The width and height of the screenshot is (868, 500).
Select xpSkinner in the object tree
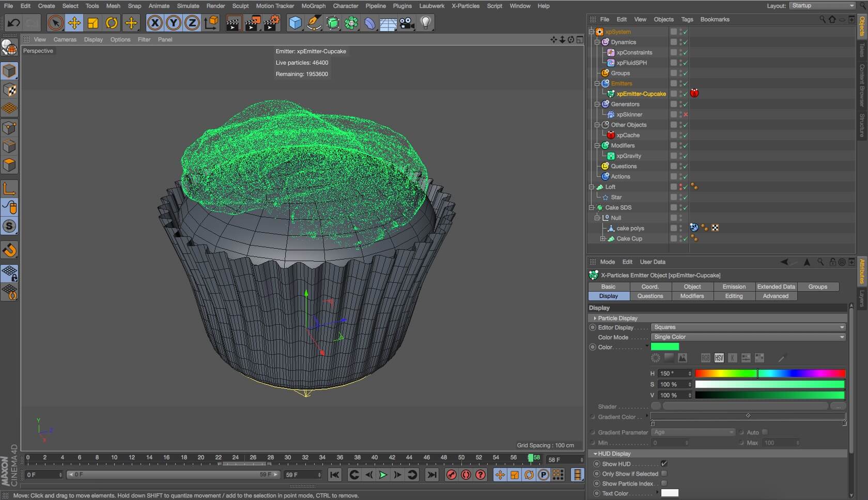629,114
